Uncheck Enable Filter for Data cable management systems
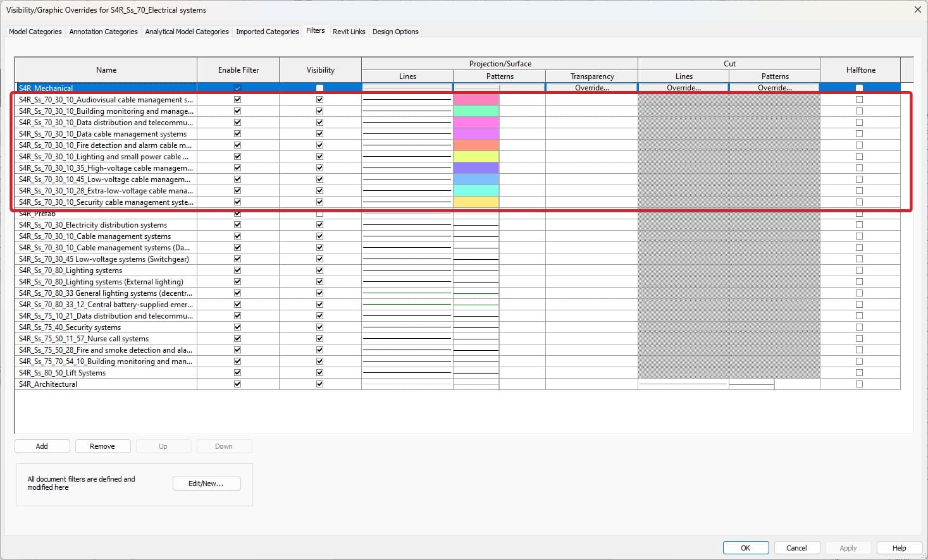Viewport: 928px width, 560px height. (x=238, y=134)
